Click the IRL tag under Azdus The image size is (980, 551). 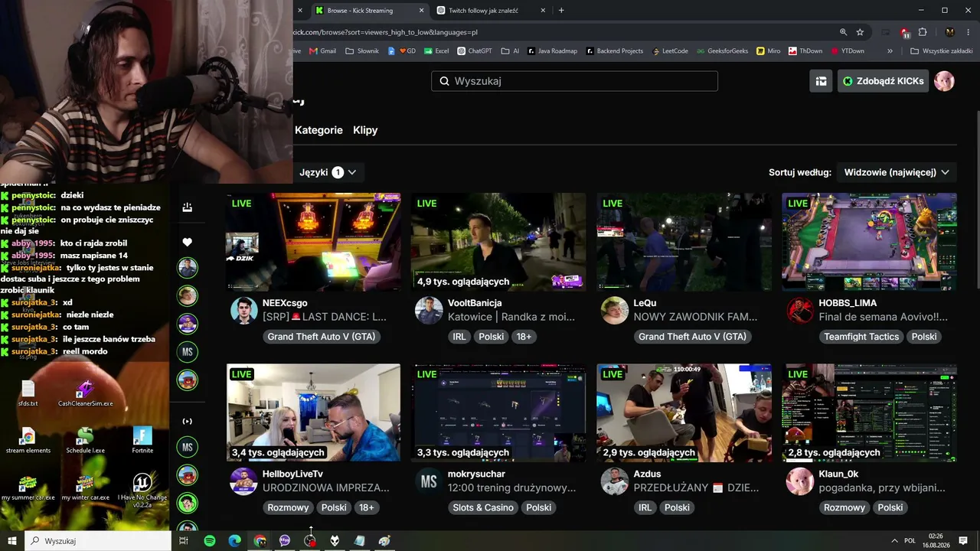point(645,507)
